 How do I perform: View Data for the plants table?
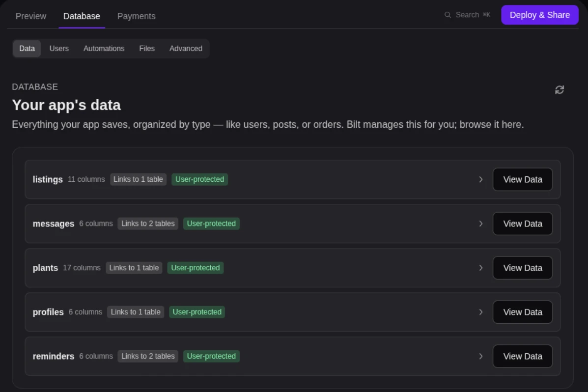pos(522,268)
